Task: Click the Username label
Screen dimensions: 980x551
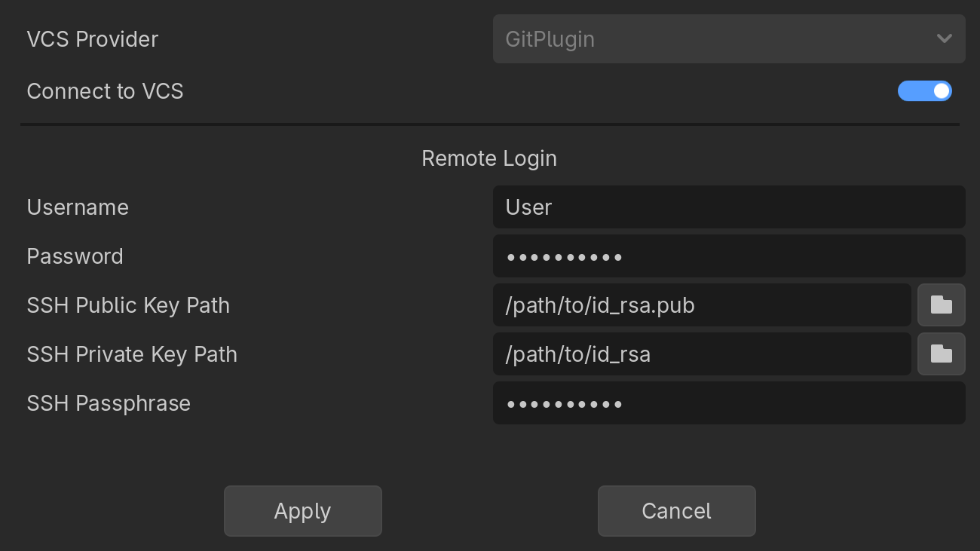Action: (78, 207)
